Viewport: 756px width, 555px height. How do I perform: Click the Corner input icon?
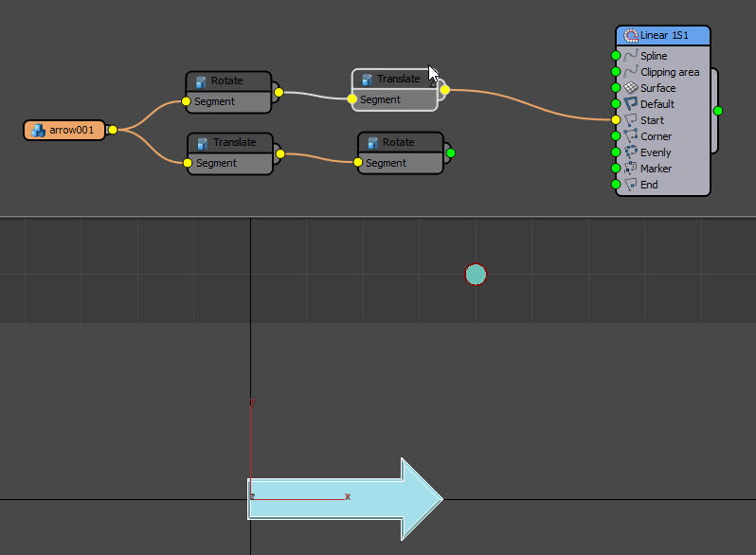pos(631,136)
